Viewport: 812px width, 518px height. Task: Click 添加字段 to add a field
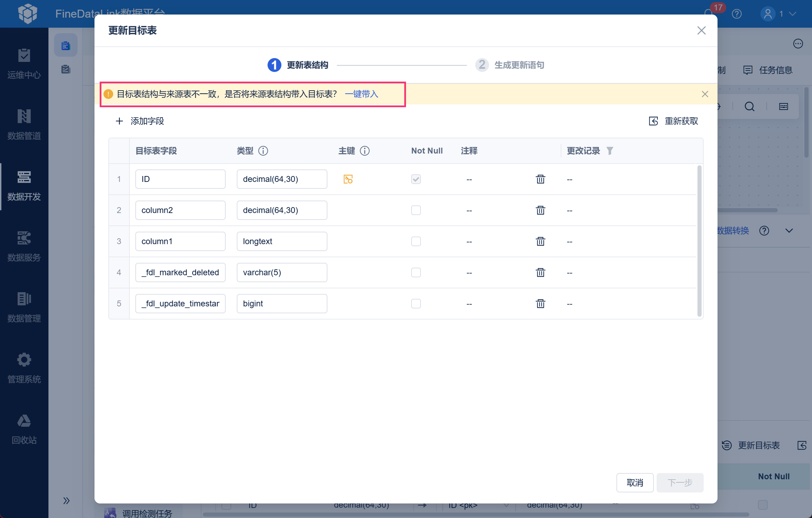pyautogui.click(x=140, y=121)
